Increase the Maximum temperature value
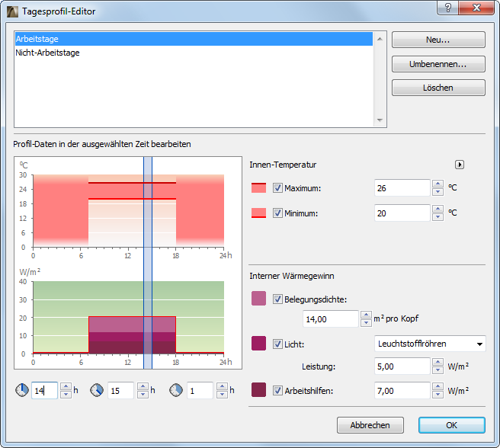500x448 pixels. pyautogui.click(x=437, y=184)
